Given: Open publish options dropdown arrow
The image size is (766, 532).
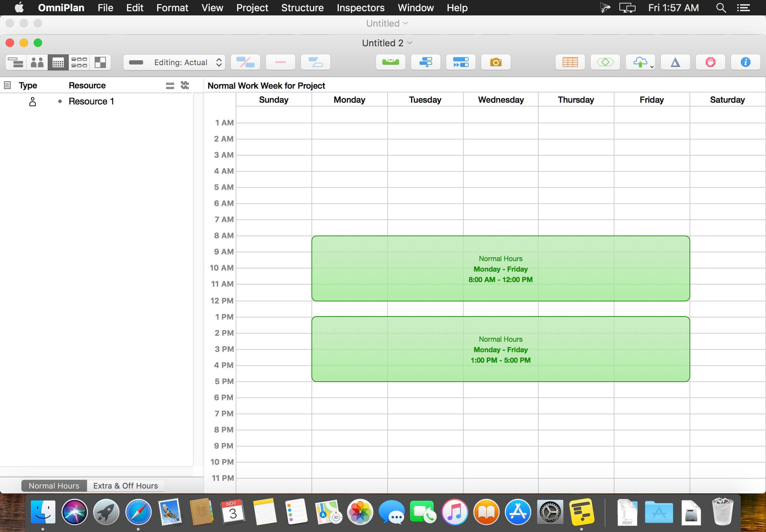Looking at the screenshot, I should 652,67.
